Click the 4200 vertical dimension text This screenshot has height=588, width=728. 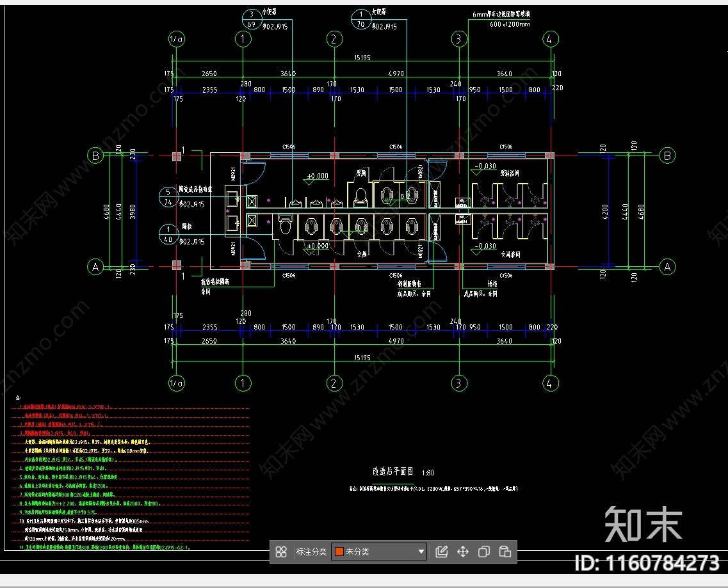604,212
